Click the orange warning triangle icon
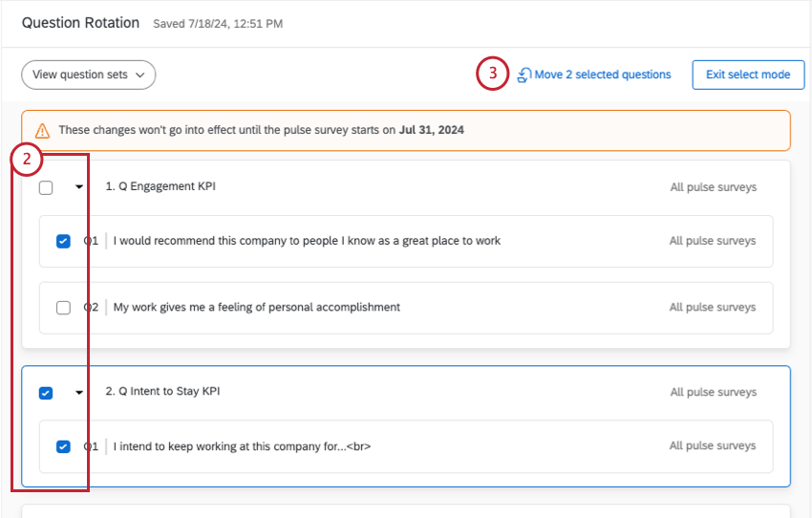Viewport: 812px width, 518px height. click(x=42, y=130)
